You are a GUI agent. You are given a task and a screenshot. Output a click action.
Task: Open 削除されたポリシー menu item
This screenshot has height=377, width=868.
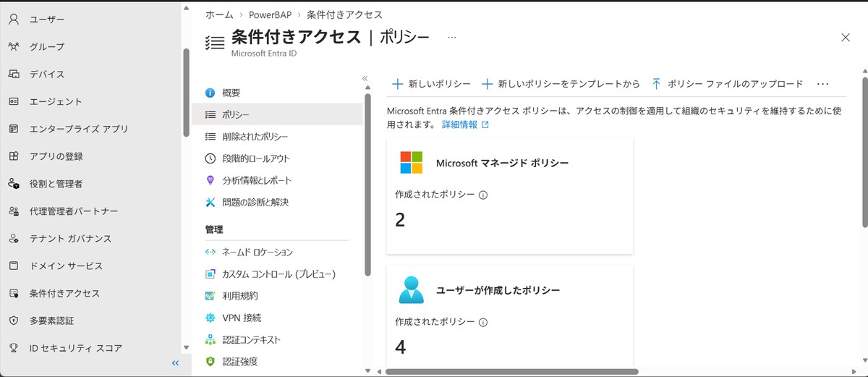click(277, 136)
